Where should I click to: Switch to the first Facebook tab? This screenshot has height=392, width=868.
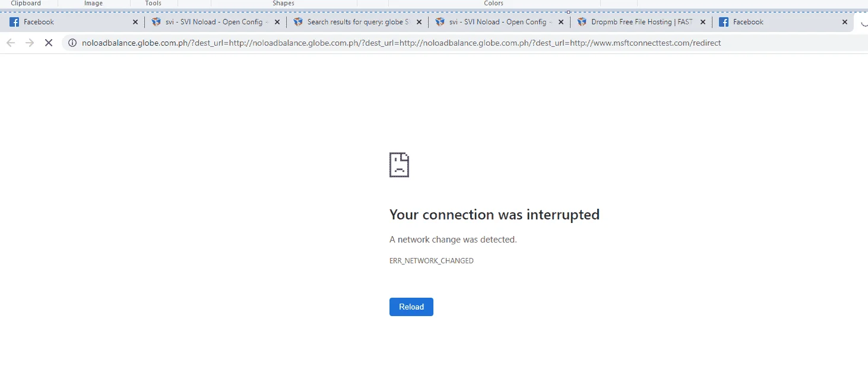[73, 22]
